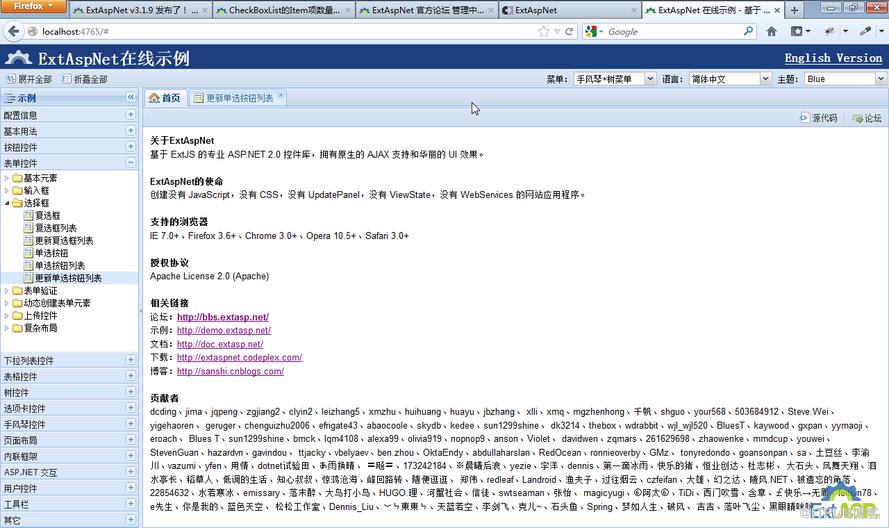This screenshot has height=528, width=889.
Task: Expand 基本元素 tree folder
Action: [7, 178]
